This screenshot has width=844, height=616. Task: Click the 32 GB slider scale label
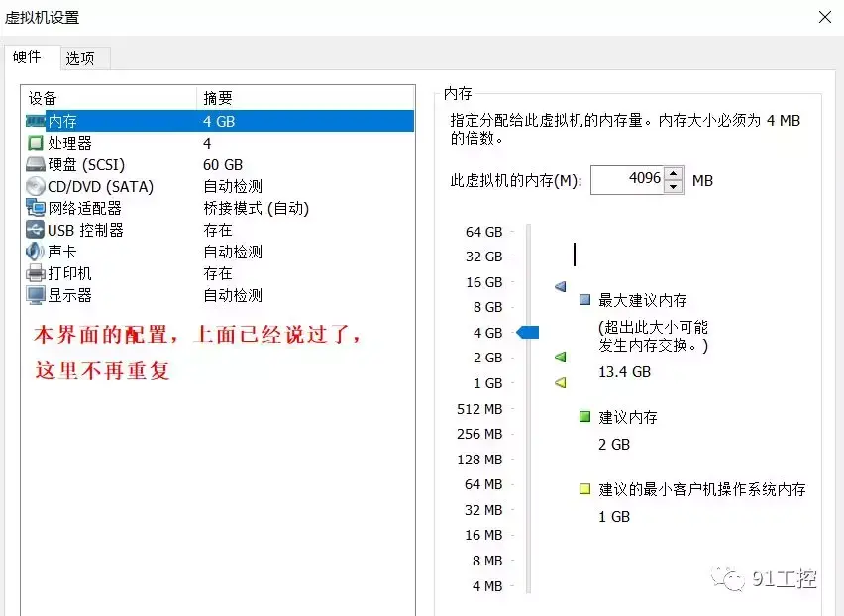(x=483, y=257)
